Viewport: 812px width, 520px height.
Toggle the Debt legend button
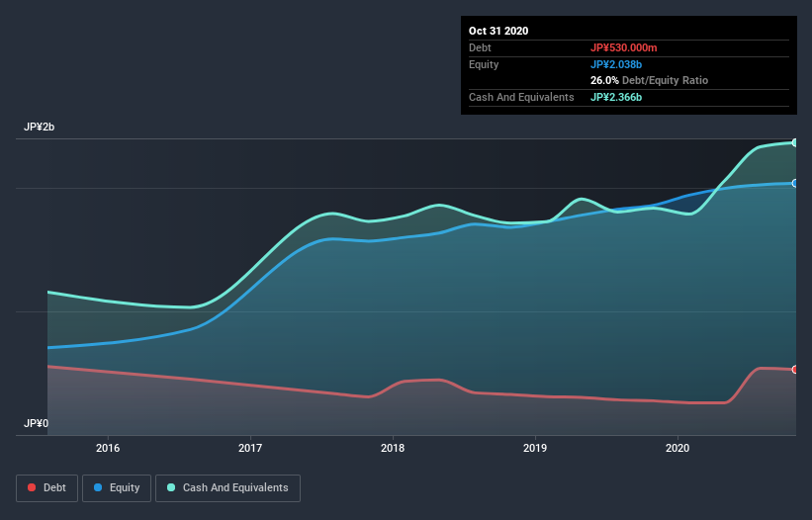pos(46,488)
